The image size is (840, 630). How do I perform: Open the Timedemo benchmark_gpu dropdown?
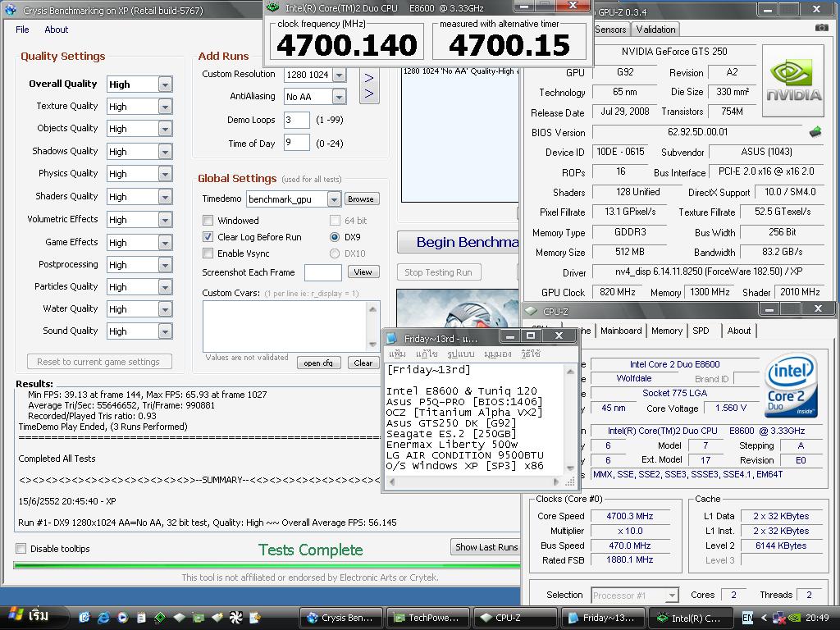pyautogui.click(x=334, y=199)
